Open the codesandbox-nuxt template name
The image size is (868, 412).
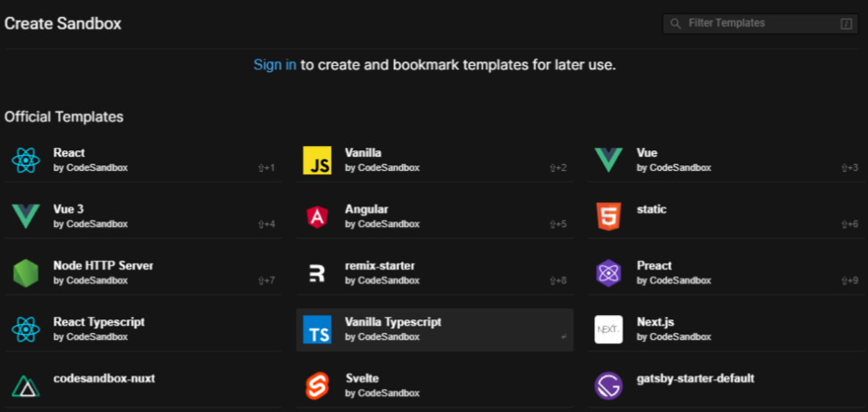[x=104, y=378]
